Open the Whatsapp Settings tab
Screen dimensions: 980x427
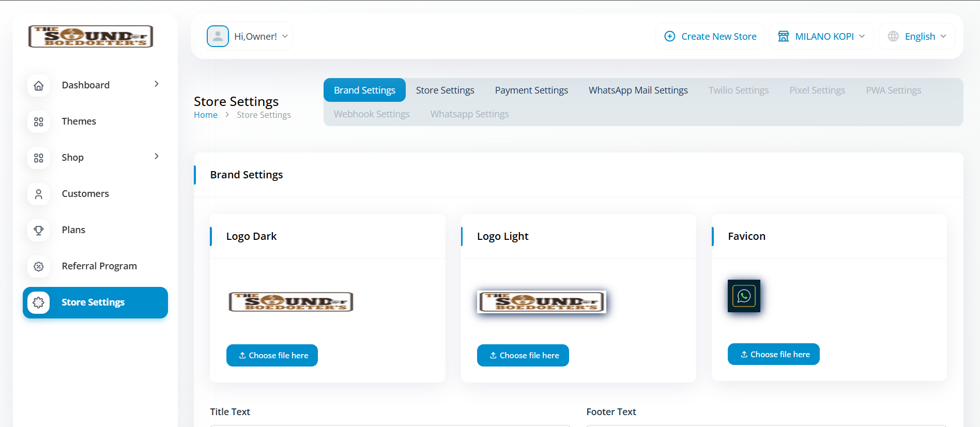pos(470,114)
